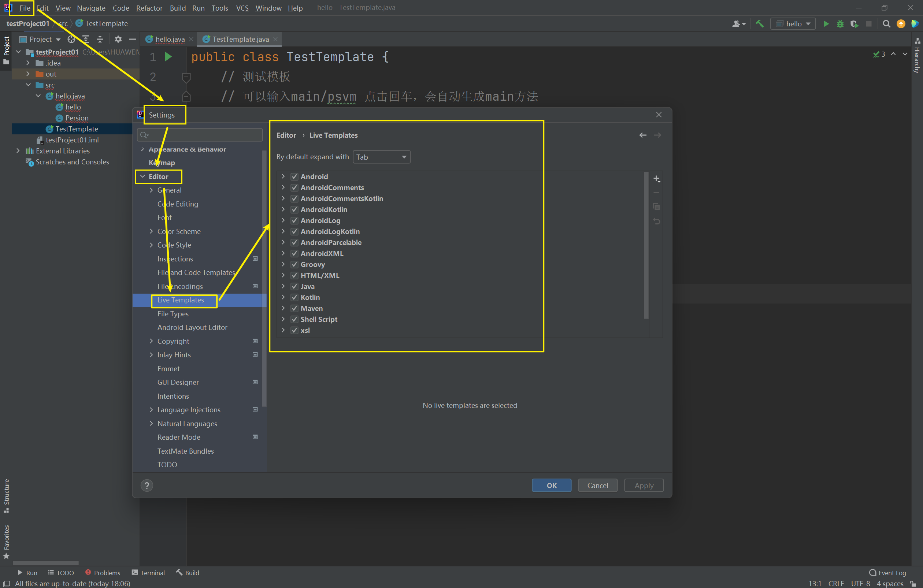Image resolution: width=923 pixels, height=588 pixels.
Task: Expand the Code Style settings node
Action: 151,245
